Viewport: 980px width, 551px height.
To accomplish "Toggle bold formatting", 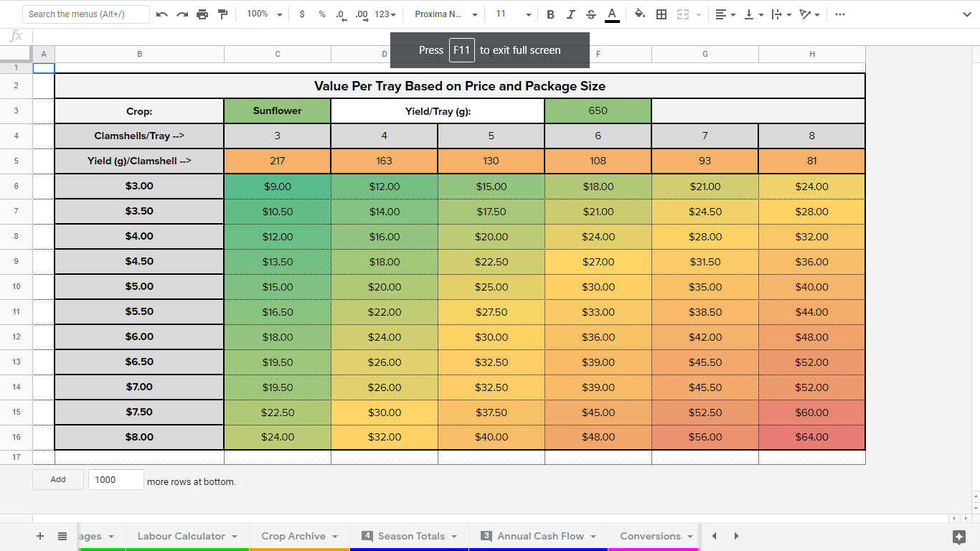I will pyautogui.click(x=550, y=14).
